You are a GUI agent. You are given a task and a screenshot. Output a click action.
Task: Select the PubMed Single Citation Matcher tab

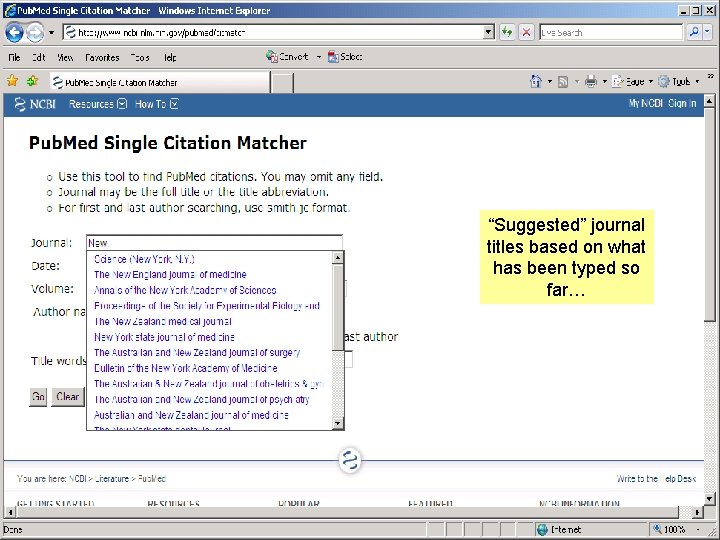coord(160,83)
